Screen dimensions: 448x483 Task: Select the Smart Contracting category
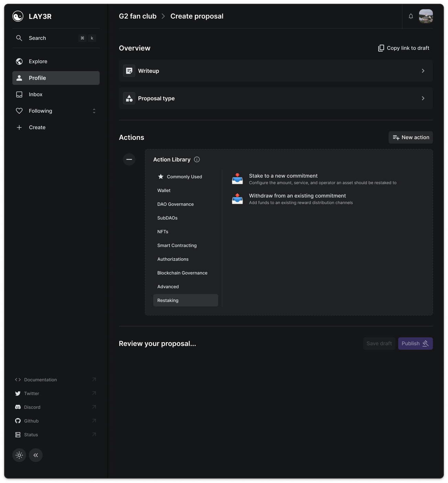point(177,245)
